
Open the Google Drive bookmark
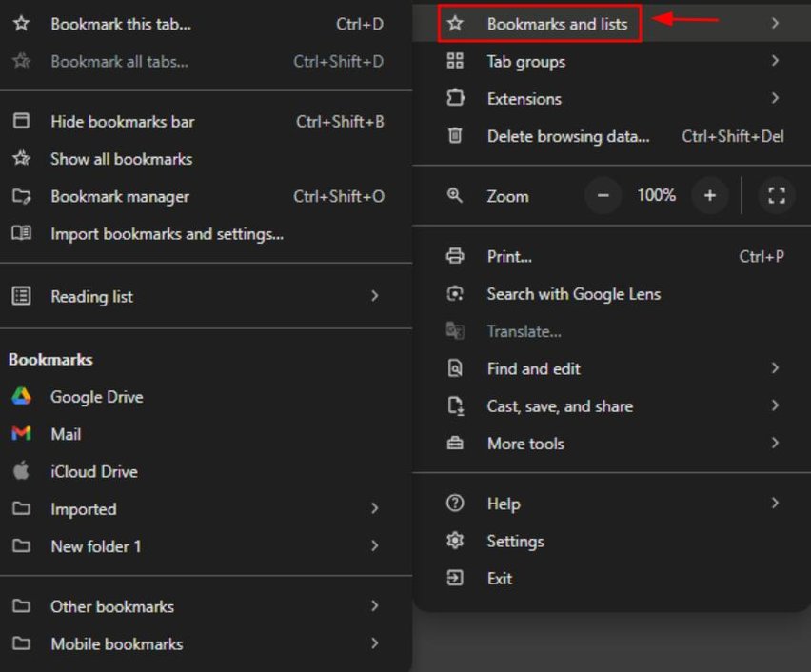pos(206,397)
